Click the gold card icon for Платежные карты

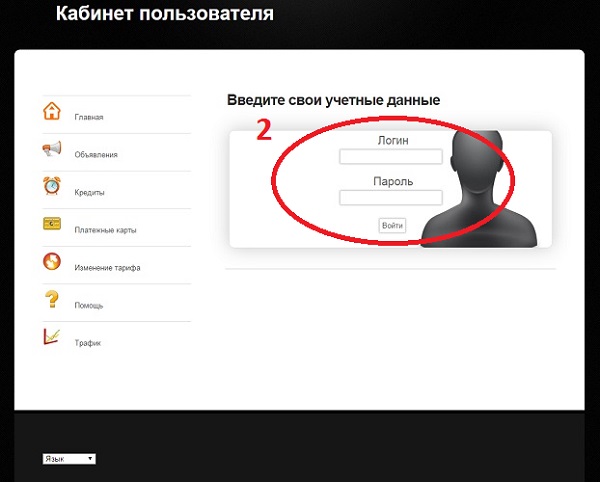pos(52,223)
